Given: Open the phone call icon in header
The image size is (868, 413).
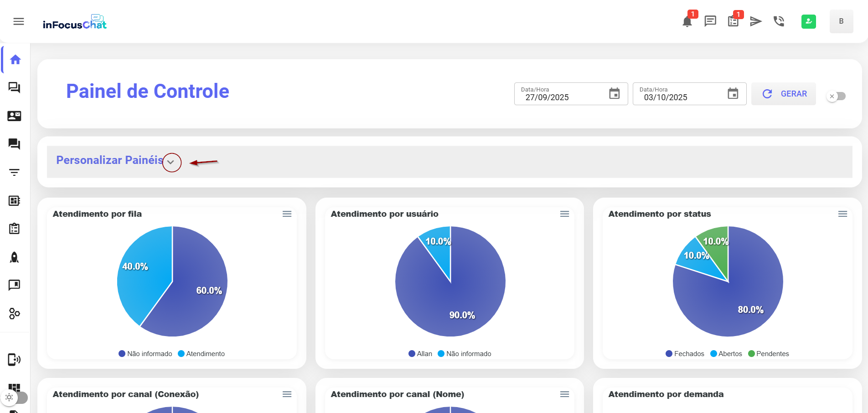Looking at the screenshot, I should pos(779,21).
